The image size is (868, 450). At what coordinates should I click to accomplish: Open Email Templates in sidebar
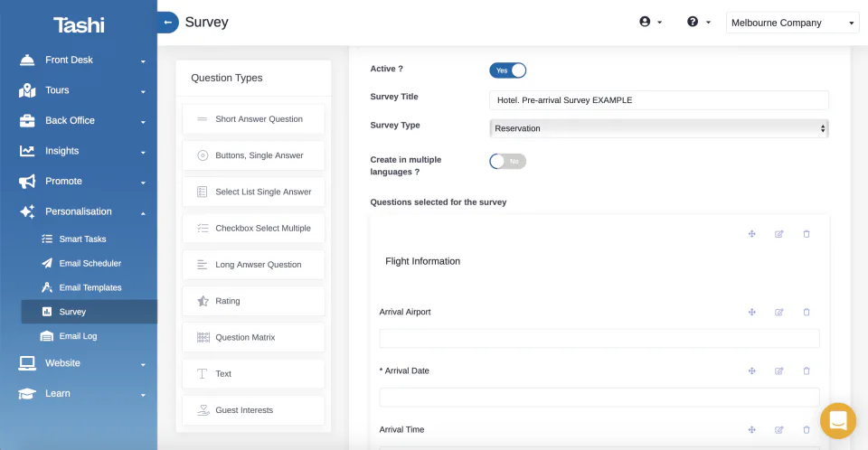click(x=90, y=288)
